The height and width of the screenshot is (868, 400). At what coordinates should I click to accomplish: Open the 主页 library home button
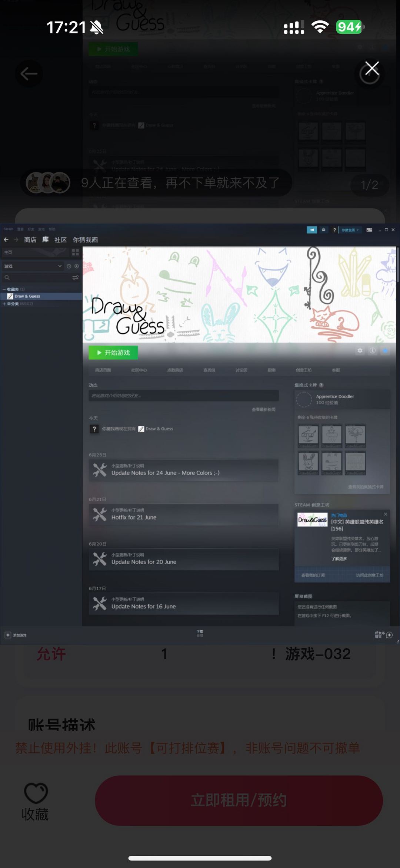[x=36, y=253]
